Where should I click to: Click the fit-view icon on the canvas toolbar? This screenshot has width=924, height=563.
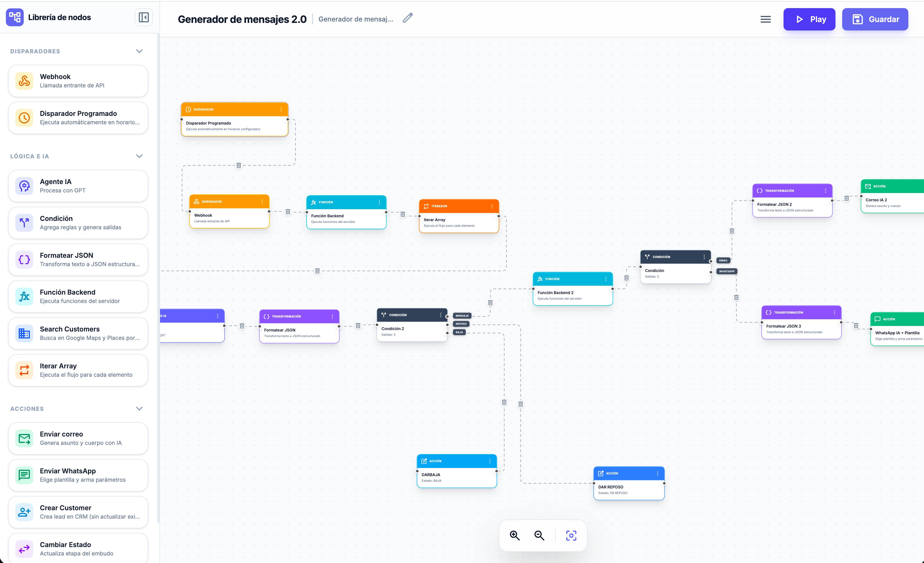click(571, 535)
